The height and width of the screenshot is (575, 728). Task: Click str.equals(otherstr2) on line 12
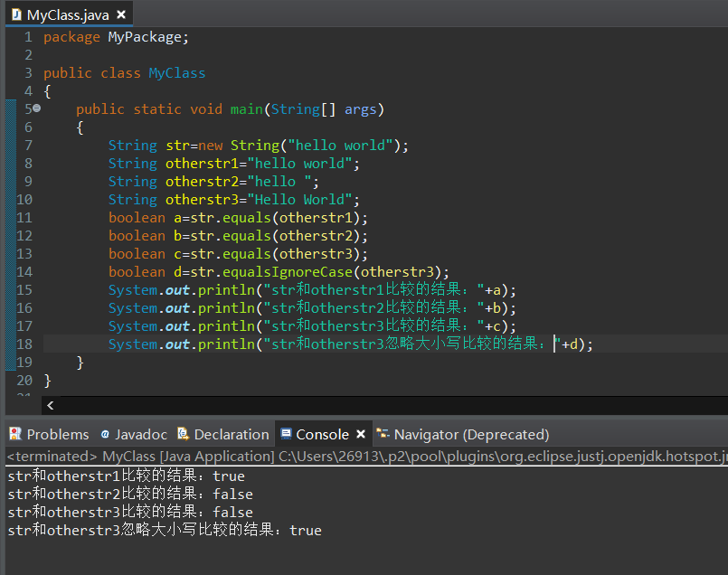click(x=276, y=236)
